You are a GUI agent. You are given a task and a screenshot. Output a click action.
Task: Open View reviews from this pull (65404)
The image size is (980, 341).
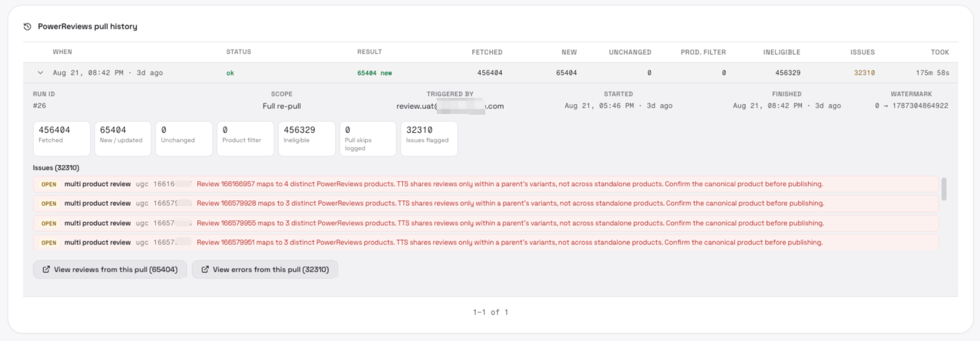click(x=110, y=269)
